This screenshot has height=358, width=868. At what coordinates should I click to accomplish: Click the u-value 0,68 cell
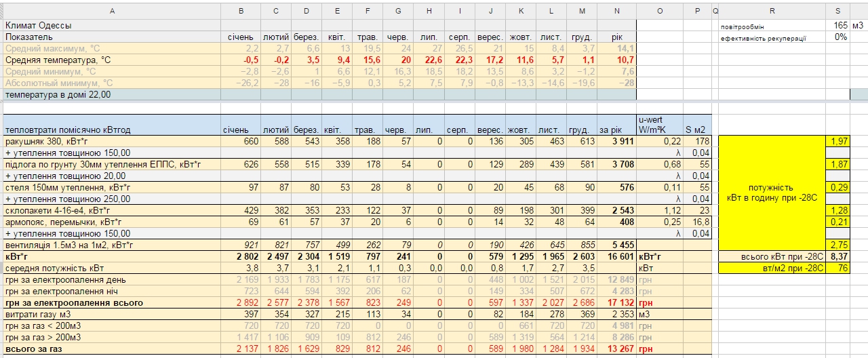[x=660, y=164]
